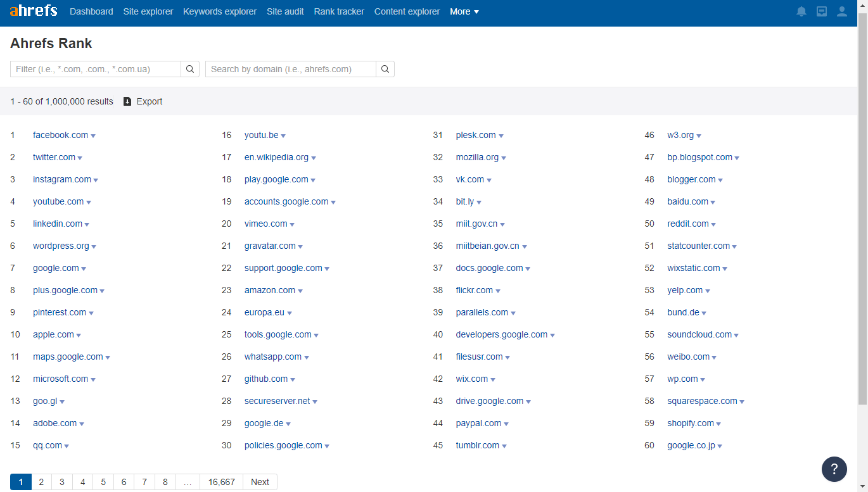Open the instagram.com link
868x492 pixels.
point(62,179)
